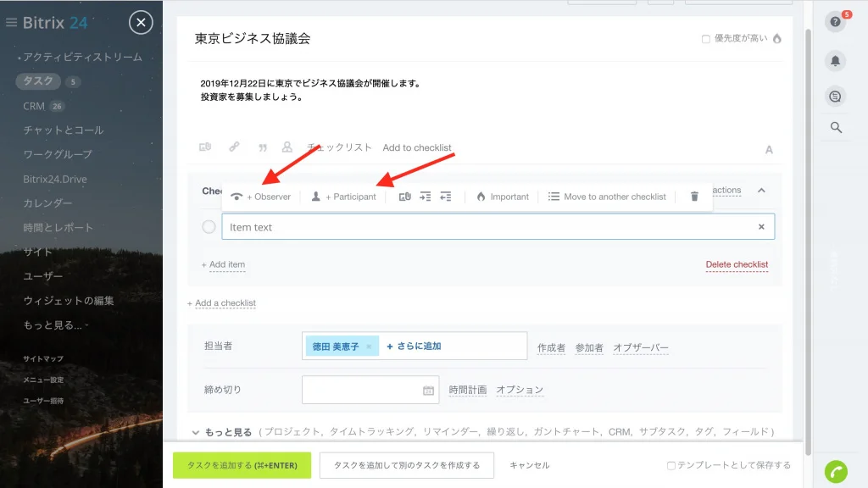Choose Move to another checklist

(607, 197)
